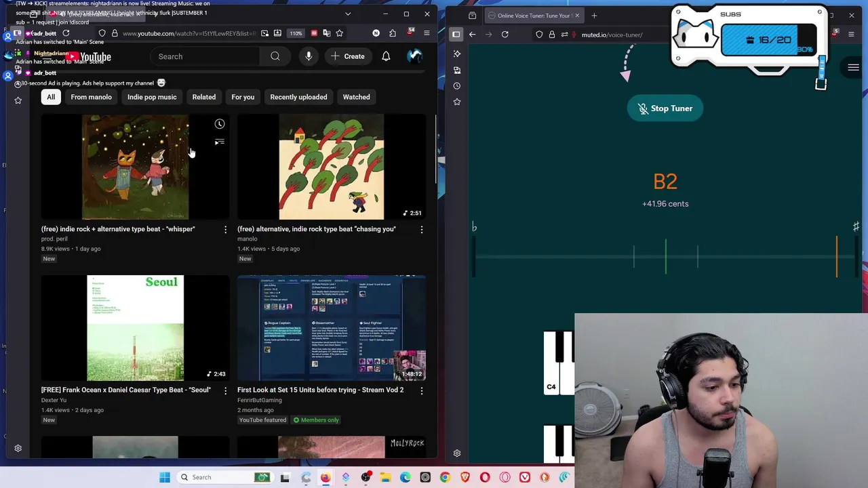Toggle the sidebar icon in voice tuner window

[456, 35]
